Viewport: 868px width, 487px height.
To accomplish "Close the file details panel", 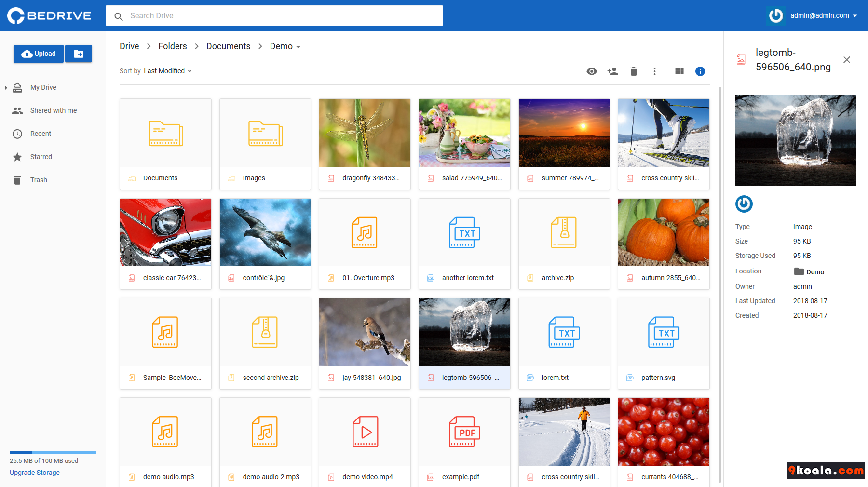I will coord(847,60).
